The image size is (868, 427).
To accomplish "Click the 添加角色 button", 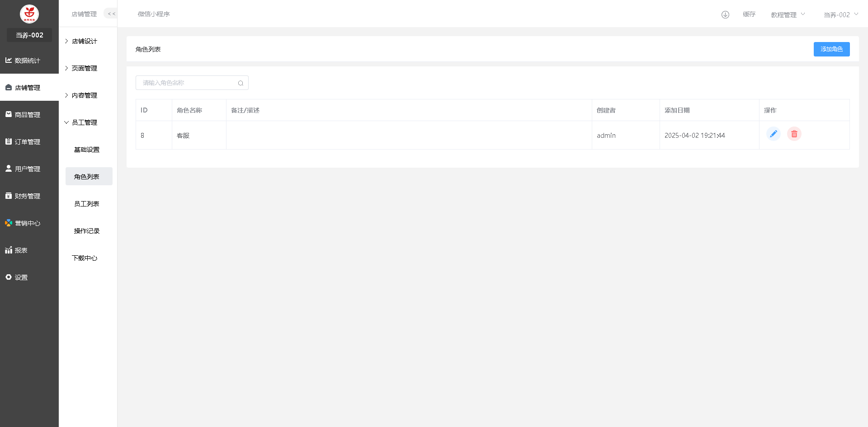I will [831, 49].
